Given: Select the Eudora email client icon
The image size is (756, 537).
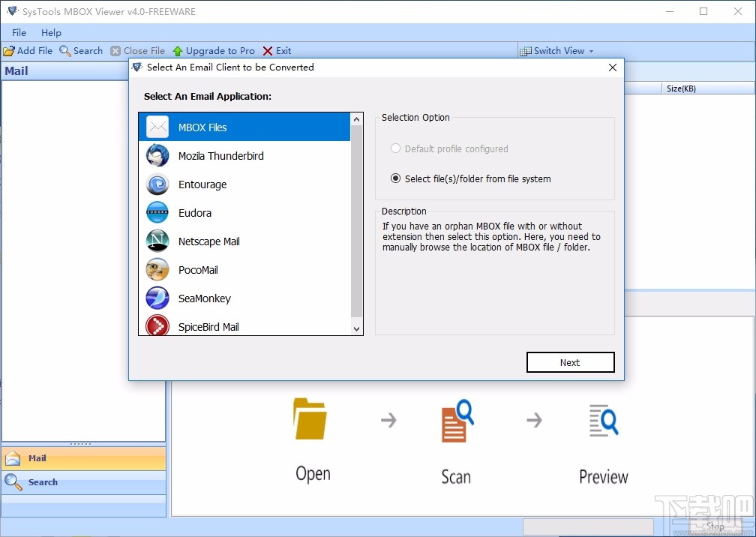Looking at the screenshot, I should [157, 213].
